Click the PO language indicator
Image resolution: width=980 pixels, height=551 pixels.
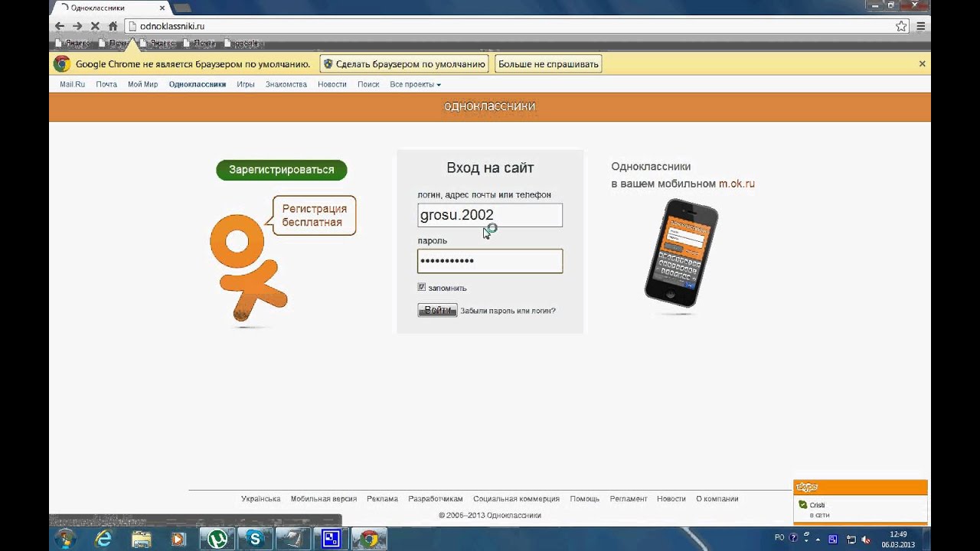[779, 538]
